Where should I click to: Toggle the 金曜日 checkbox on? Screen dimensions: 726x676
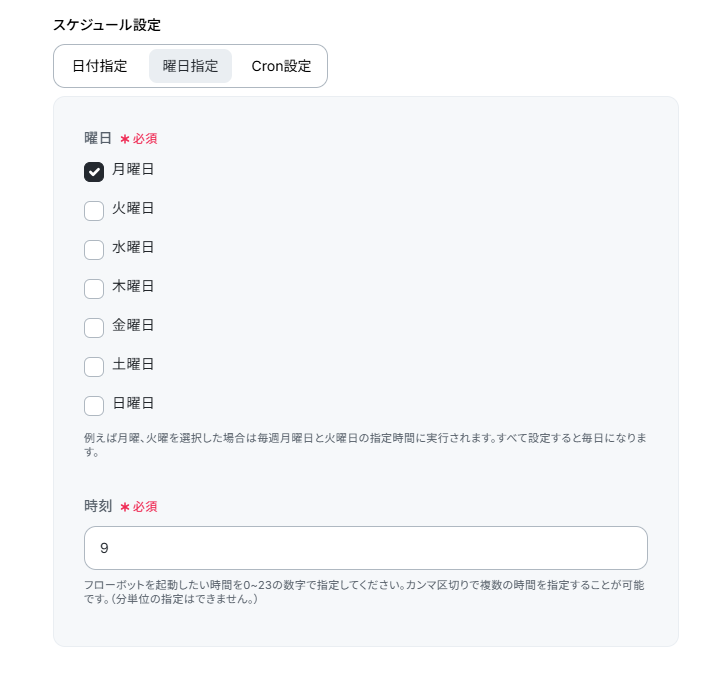[94, 328]
